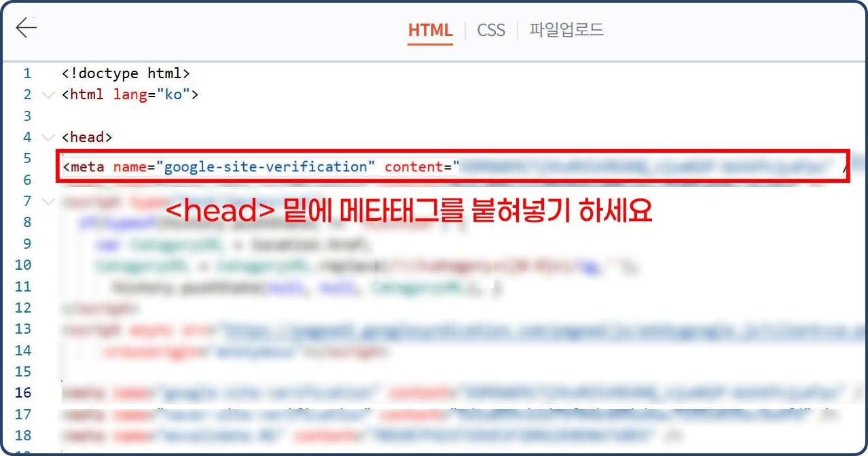This screenshot has height=456, width=868.
Task: Select line number 18 in the gutter
Action: pos(23,436)
